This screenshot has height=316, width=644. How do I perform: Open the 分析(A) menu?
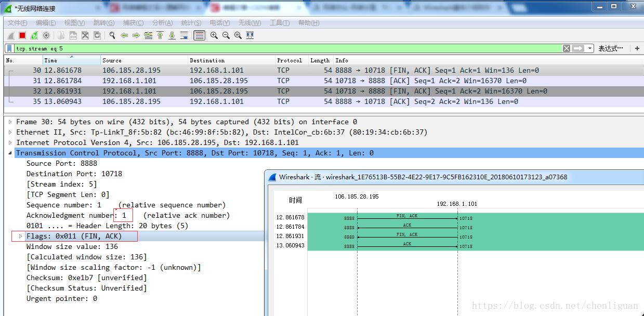tap(162, 23)
